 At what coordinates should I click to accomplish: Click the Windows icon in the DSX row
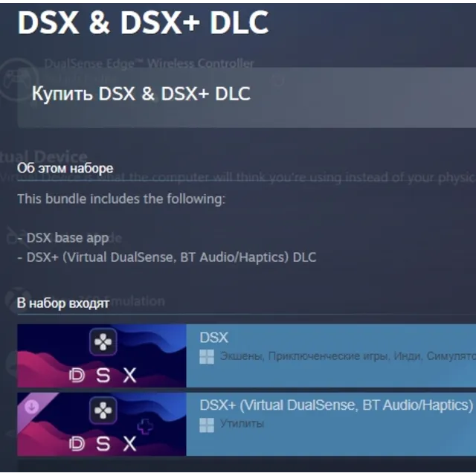[207, 357]
